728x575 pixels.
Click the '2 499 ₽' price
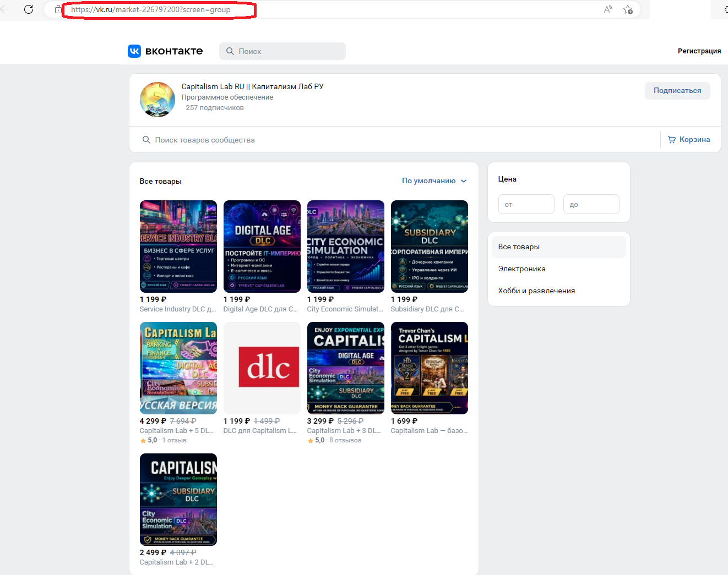click(x=153, y=552)
